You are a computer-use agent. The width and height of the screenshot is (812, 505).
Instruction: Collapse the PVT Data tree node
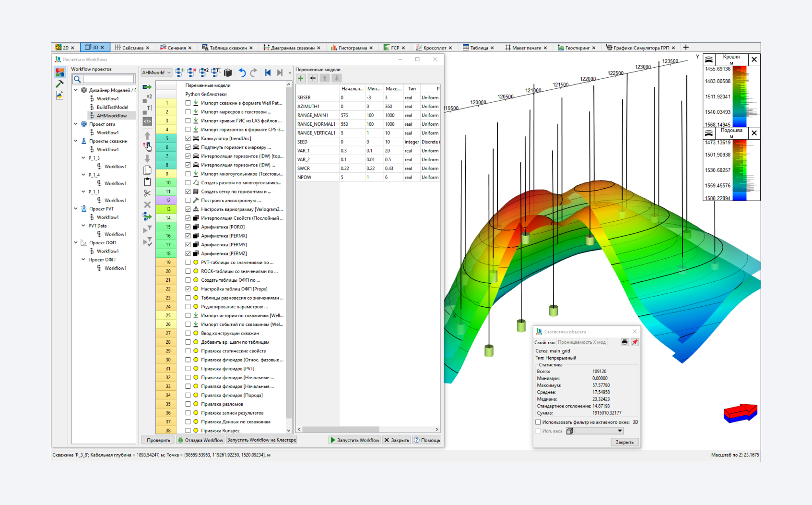[x=83, y=226]
